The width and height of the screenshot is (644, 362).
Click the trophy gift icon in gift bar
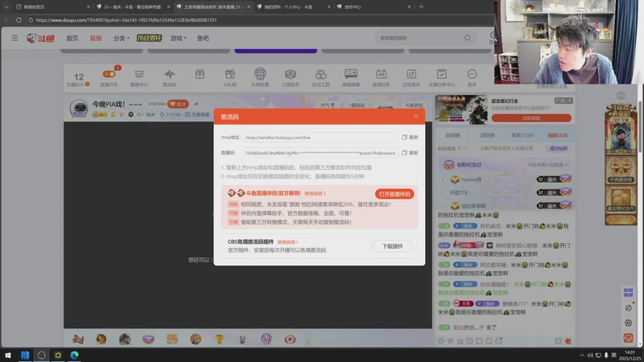(219, 339)
